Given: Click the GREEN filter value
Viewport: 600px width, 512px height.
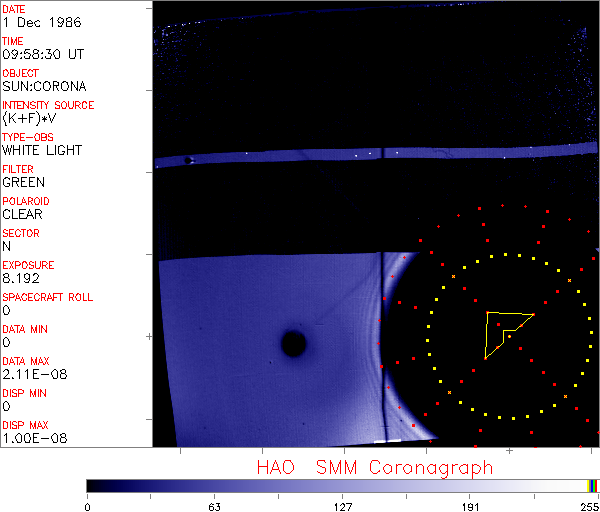Looking at the screenshot, I should pyautogui.click(x=23, y=182).
